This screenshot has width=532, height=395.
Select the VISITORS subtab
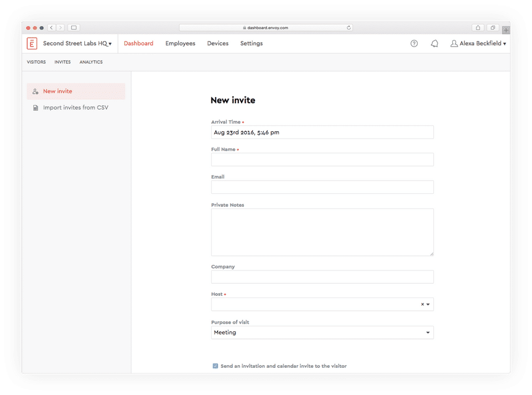37,62
